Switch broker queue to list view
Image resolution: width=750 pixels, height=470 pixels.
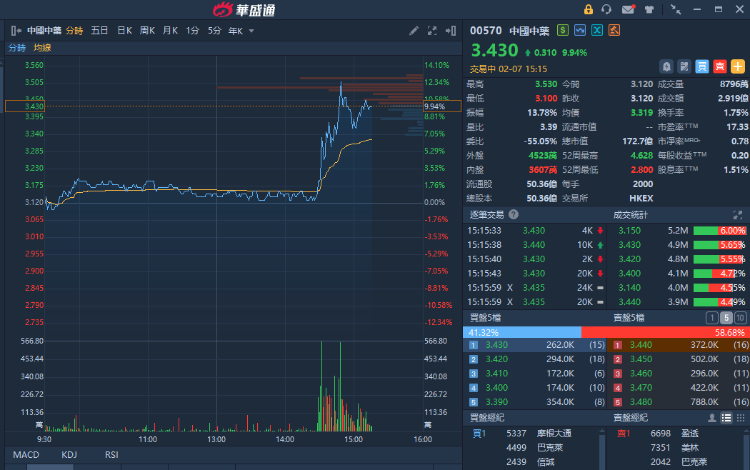click(x=726, y=418)
